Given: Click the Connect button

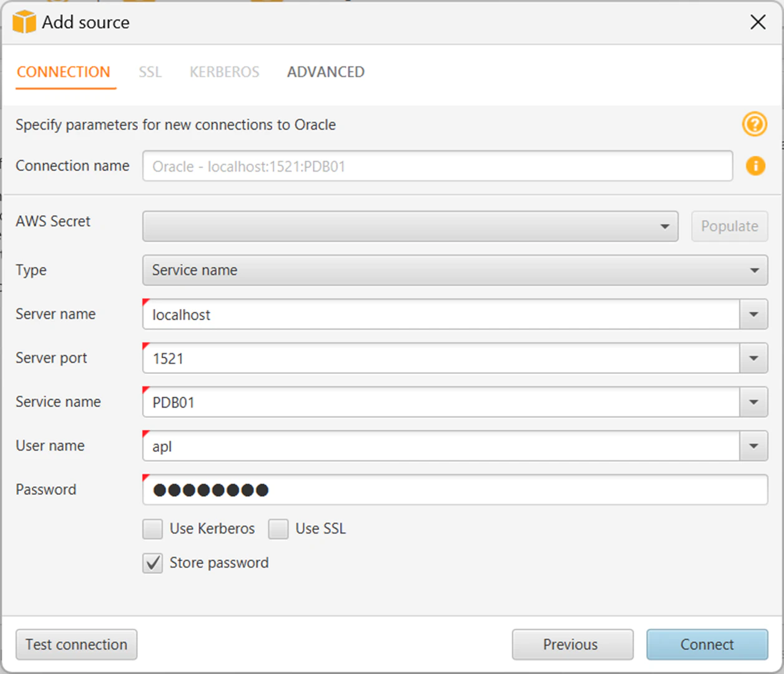Looking at the screenshot, I should click(x=707, y=644).
